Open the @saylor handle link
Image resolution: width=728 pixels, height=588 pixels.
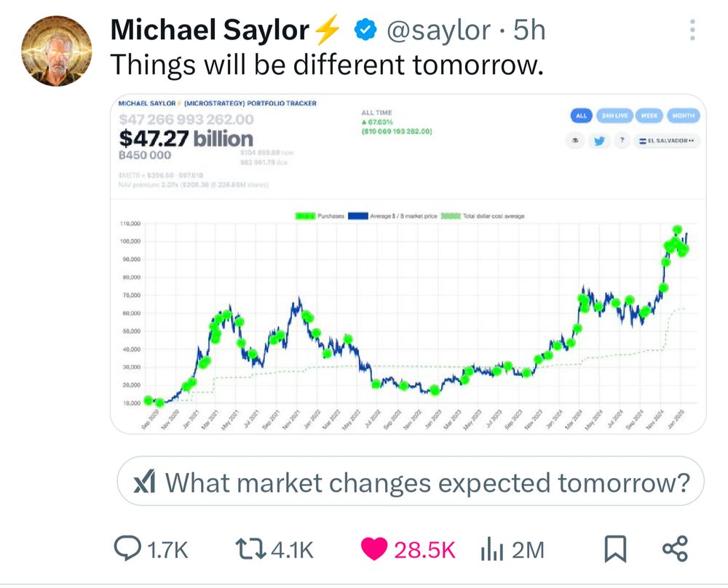pyautogui.click(x=438, y=31)
